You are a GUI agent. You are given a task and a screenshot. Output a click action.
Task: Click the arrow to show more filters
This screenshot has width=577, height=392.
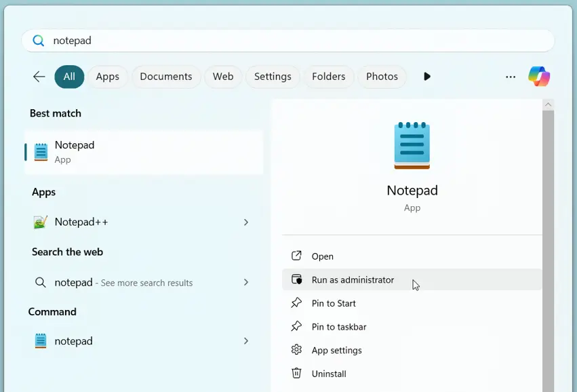pos(427,77)
